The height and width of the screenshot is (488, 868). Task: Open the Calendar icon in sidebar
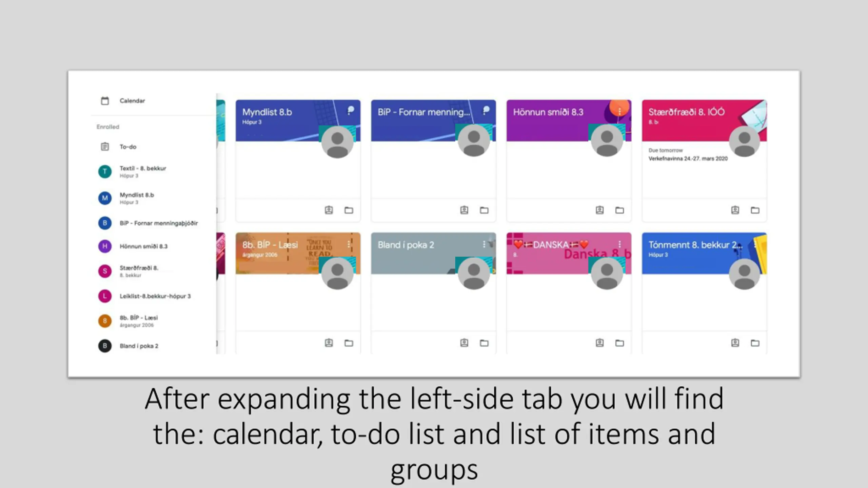click(105, 101)
